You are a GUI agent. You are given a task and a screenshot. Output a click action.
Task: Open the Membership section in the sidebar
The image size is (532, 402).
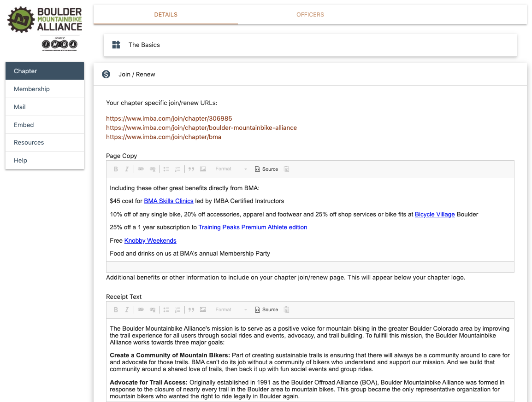pyautogui.click(x=31, y=89)
